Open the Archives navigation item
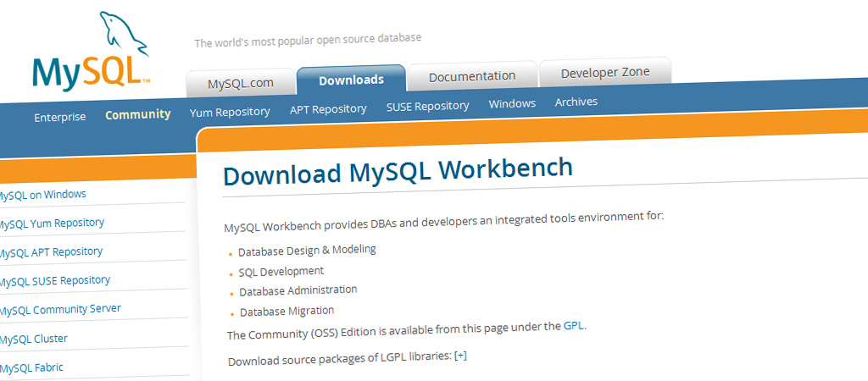Image resolution: width=868 pixels, height=381 pixels. (576, 102)
